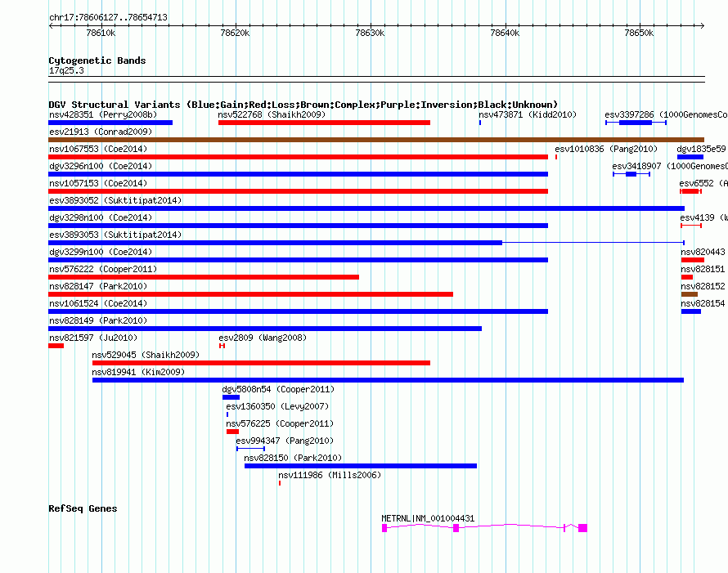
Task: Click the nsv820443 variant label
Action: coord(703,252)
